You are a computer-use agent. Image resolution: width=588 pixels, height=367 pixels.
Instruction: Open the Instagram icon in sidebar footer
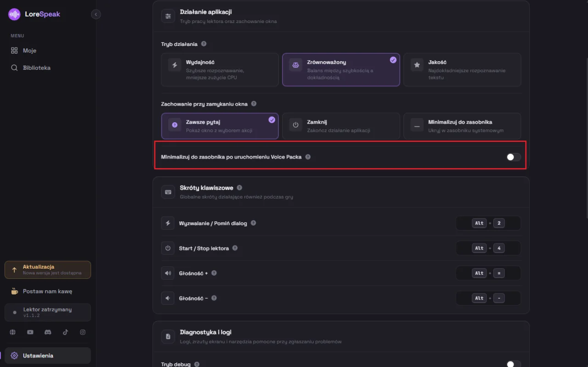pyautogui.click(x=83, y=332)
